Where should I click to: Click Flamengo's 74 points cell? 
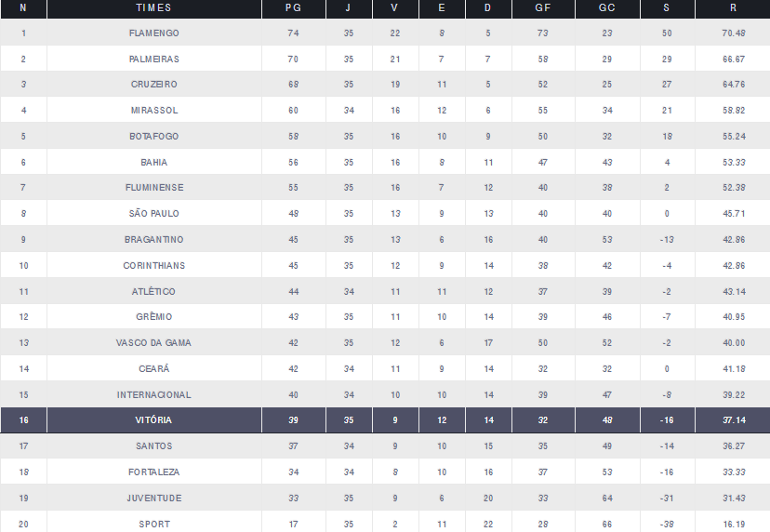pyautogui.click(x=293, y=33)
